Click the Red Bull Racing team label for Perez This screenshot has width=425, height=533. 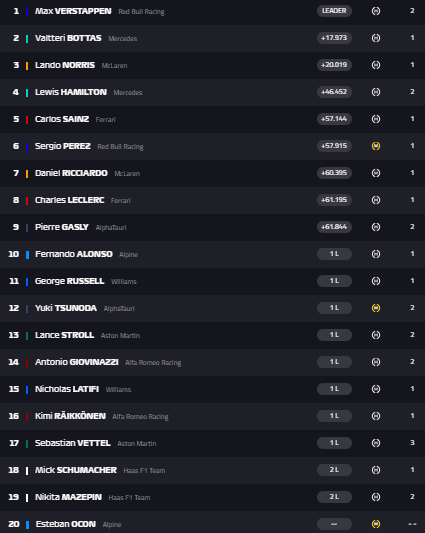click(120, 147)
